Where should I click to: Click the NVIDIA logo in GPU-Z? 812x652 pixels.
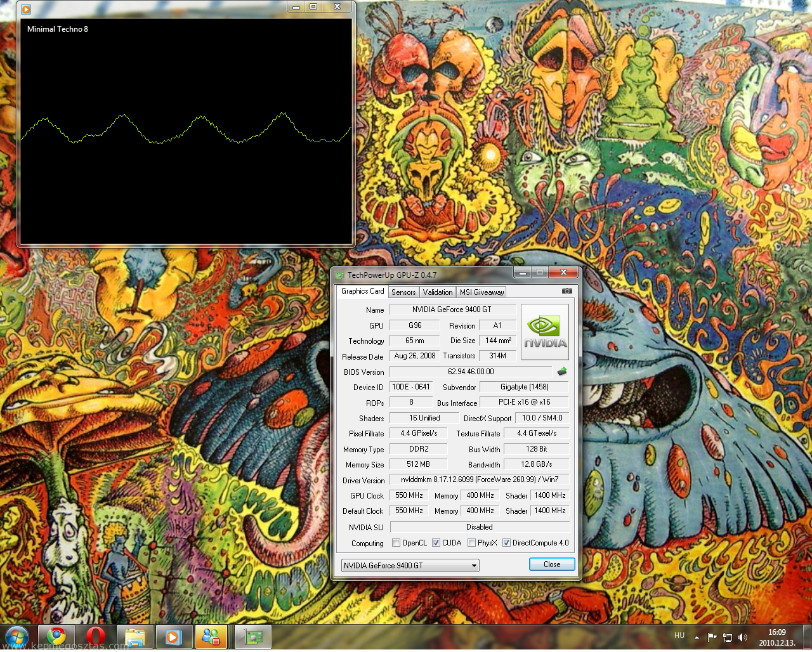click(545, 332)
